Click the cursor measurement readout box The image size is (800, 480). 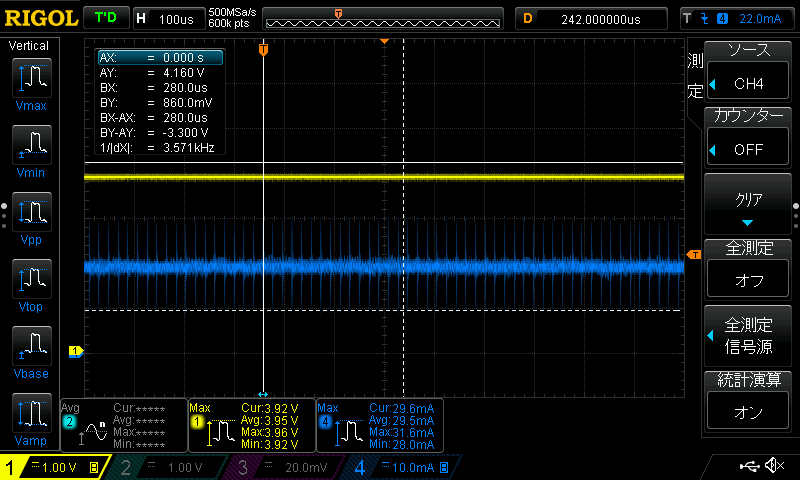[x=158, y=103]
